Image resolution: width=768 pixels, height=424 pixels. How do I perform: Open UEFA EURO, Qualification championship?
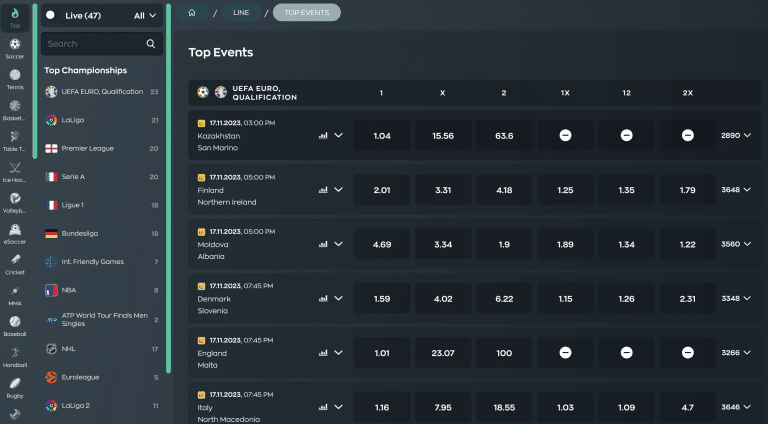[x=102, y=92]
